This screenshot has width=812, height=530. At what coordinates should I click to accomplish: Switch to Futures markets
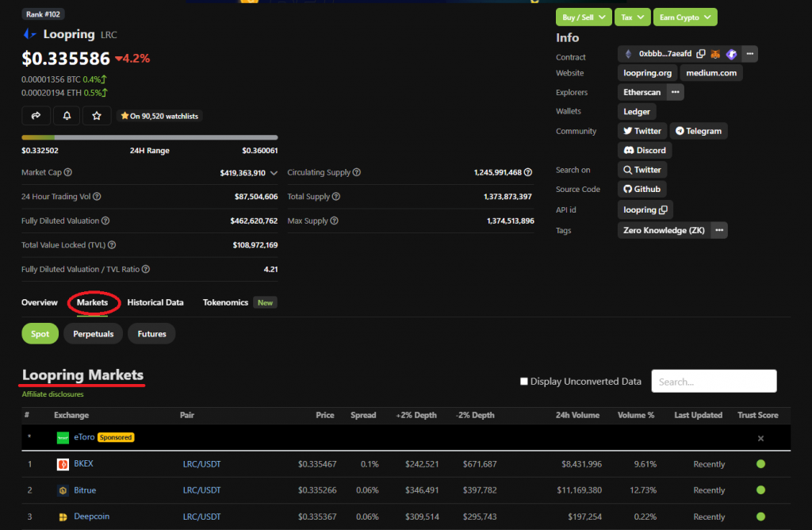point(151,334)
